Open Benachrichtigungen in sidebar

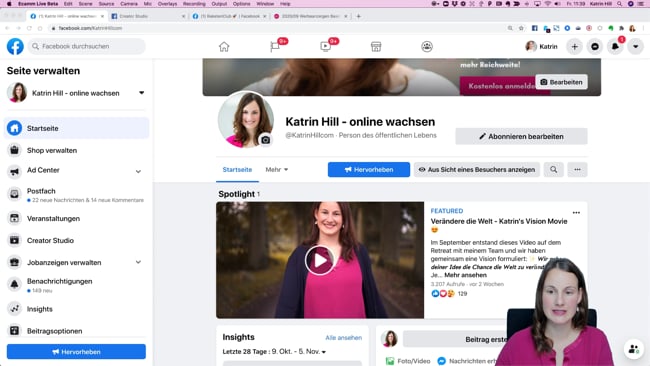[76, 285]
